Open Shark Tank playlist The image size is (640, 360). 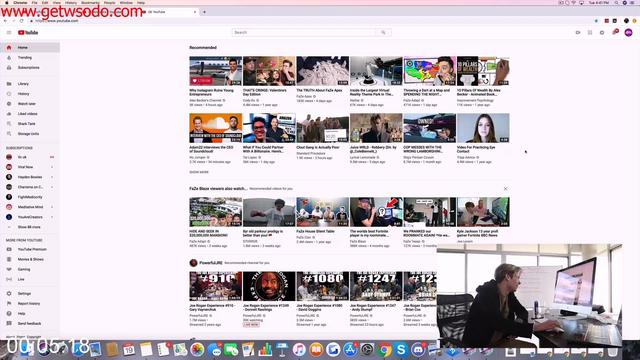pos(30,124)
